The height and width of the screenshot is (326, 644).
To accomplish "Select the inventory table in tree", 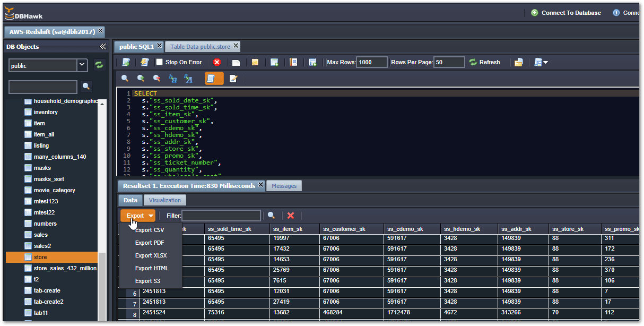I will (46, 112).
